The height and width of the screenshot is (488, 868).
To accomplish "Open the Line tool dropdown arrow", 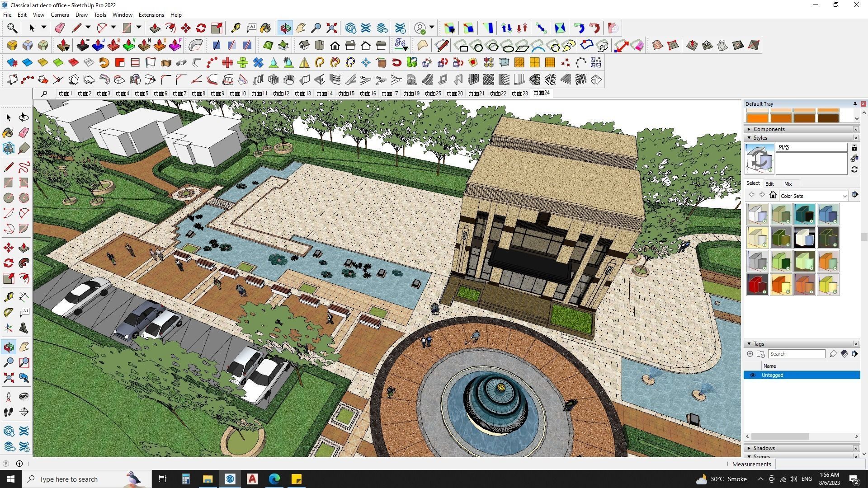I will [88, 28].
